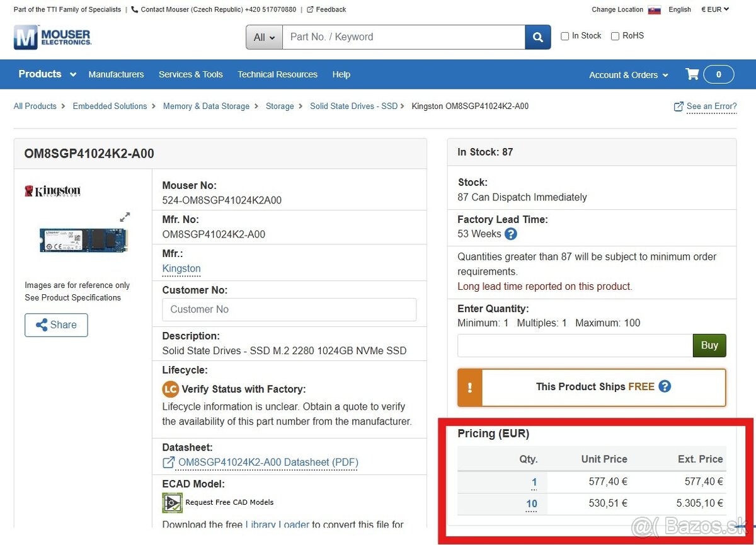Click the ECAD model request icon
The height and width of the screenshot is (545, 756).
172,502
